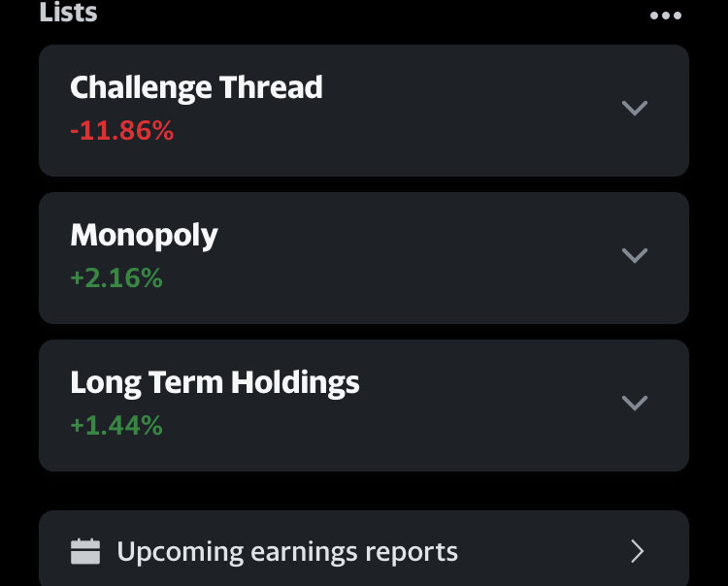The height and width of the screenshot is (586, 728).
Task: Tap the right arrow on Upcoming earnings reports
Action: [638, 551]
